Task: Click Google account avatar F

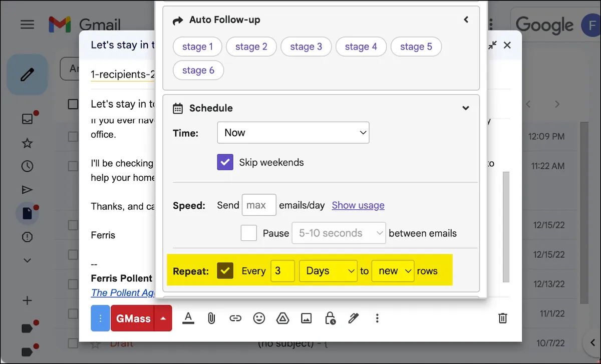Action: pyautogui.click(x=591, y=25)
